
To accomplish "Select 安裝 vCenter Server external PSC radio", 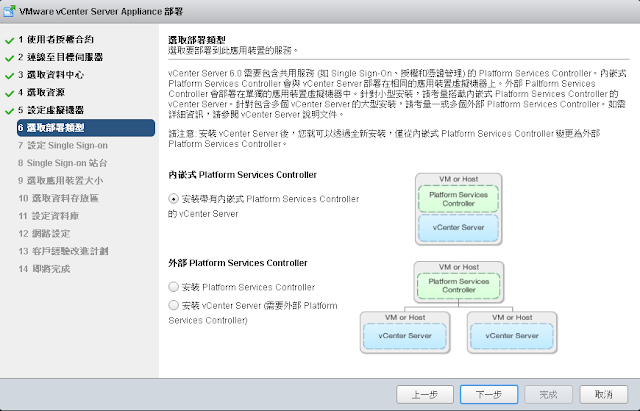I will tap(173, 305).
